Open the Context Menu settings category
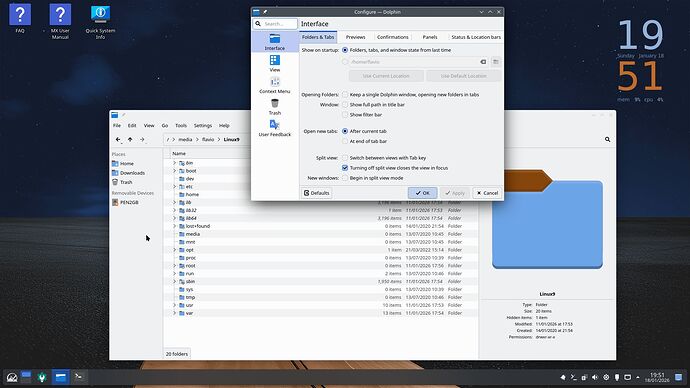The width and height of the screenshot is (690, 388). tap(275, 85)
